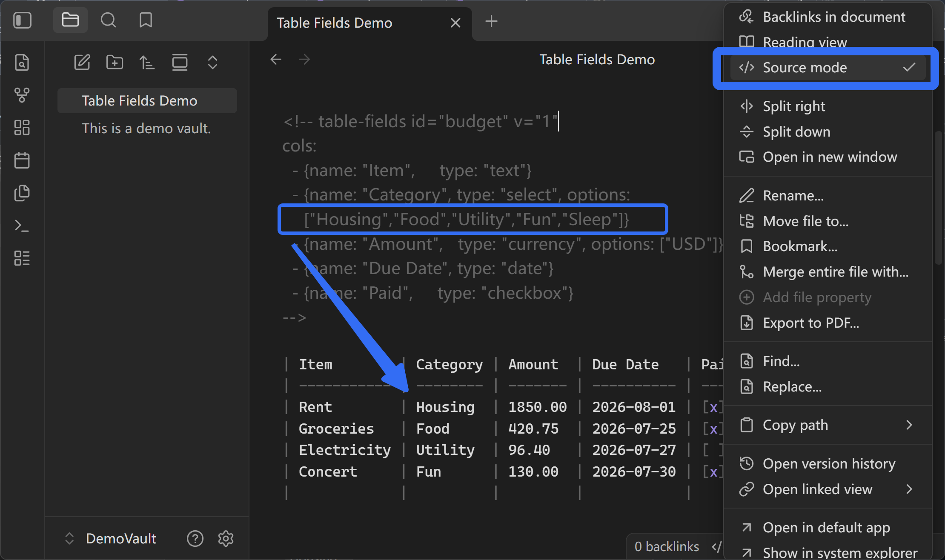Change sort order icon

click(x=147, y=63)
